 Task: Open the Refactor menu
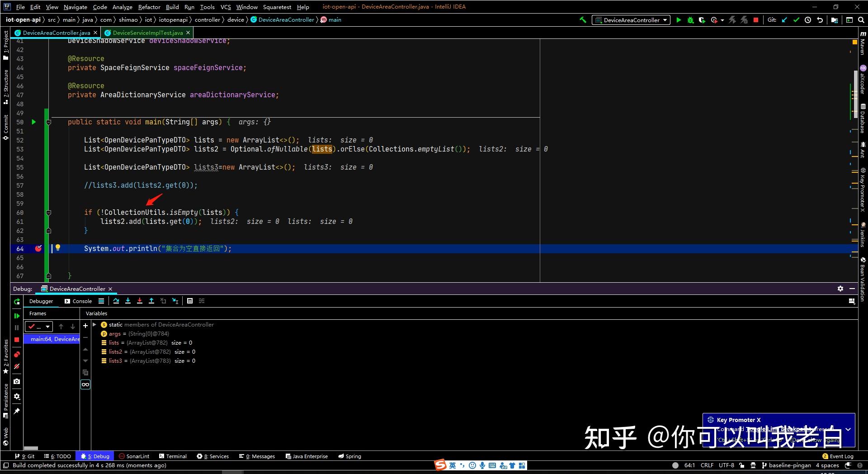149,7
